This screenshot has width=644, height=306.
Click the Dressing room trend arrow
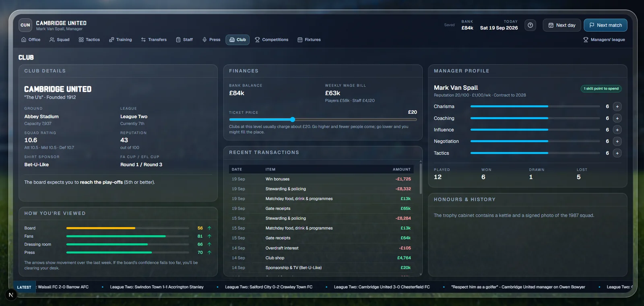(209, 244)
